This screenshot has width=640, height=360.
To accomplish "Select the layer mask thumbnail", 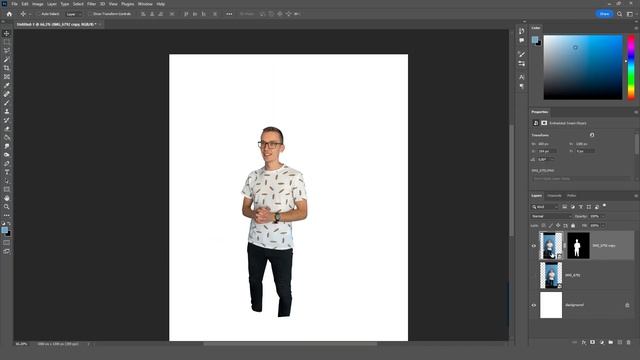I will [x=578, y=246].
